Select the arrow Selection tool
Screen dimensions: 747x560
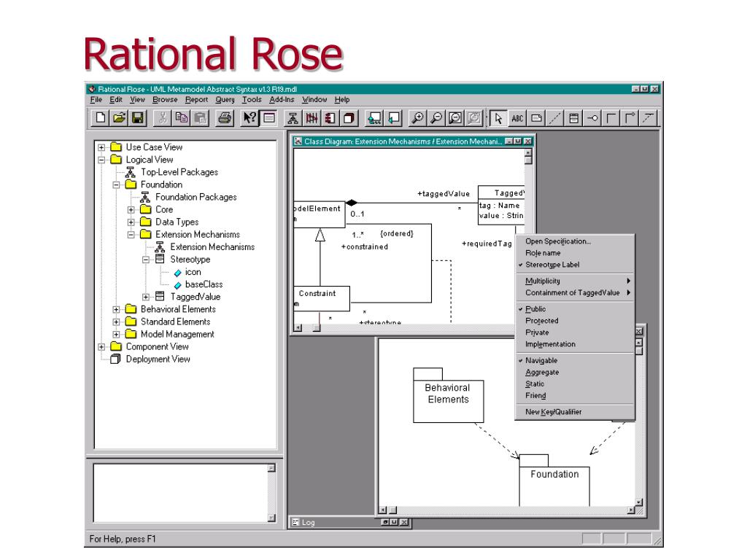click(498, 118)
